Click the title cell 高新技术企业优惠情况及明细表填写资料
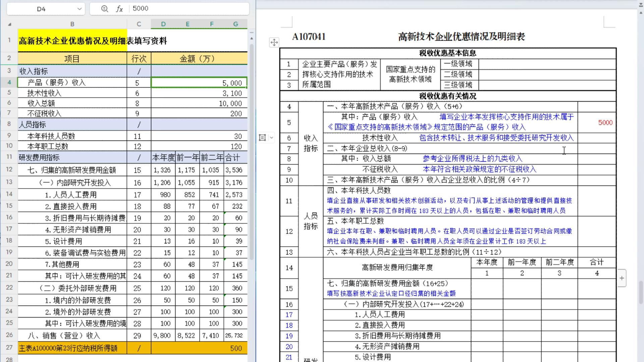The width and height of the screenshot is (644, 362). pos(93,41)
